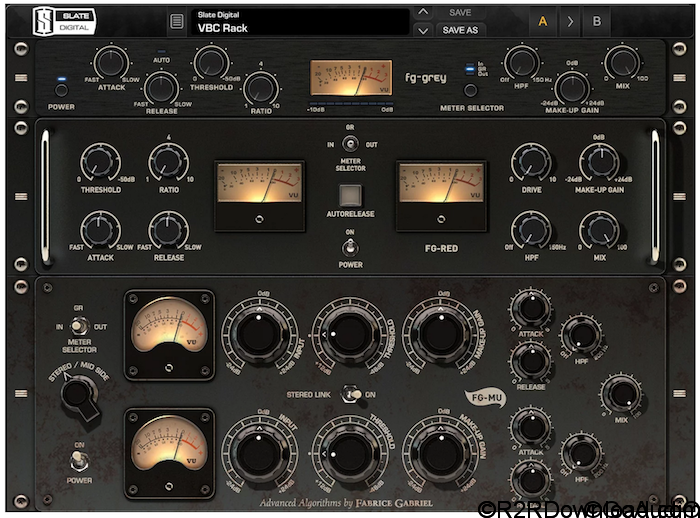The height and width of the screenshot is (518, 700).
Task: Turn the STEREO / MID SIDE selector
Action: (x=79, y=396)
